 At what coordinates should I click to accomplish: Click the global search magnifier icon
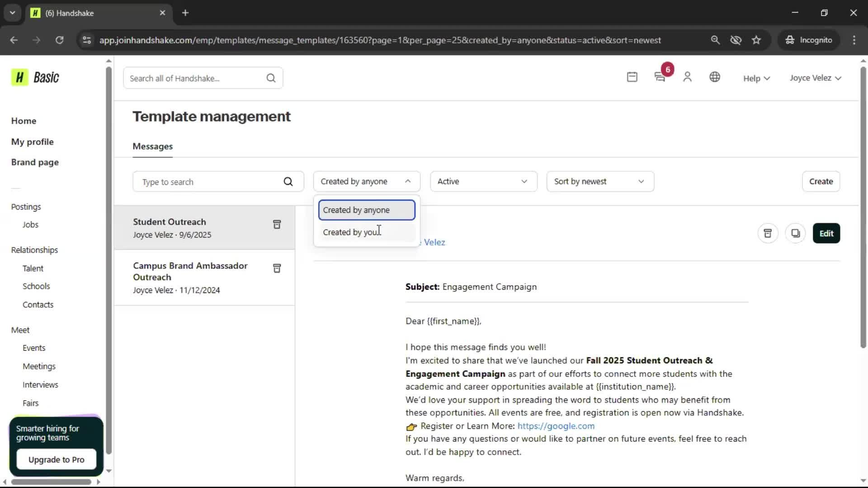click(271, 78)
